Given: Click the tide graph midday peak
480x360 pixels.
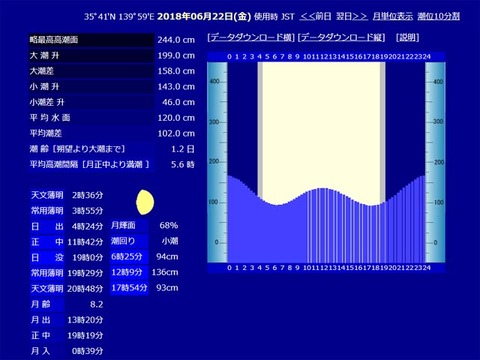Looking at the screenshot, I should (323, 189).
